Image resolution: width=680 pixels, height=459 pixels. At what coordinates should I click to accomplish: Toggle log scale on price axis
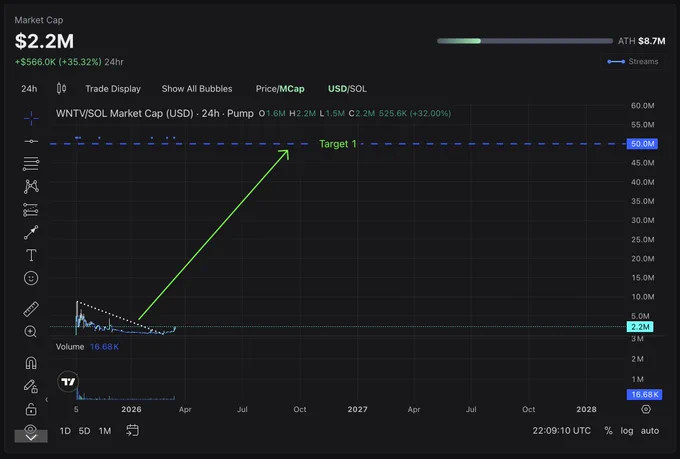pyautogui.click(x=627, y=431)
